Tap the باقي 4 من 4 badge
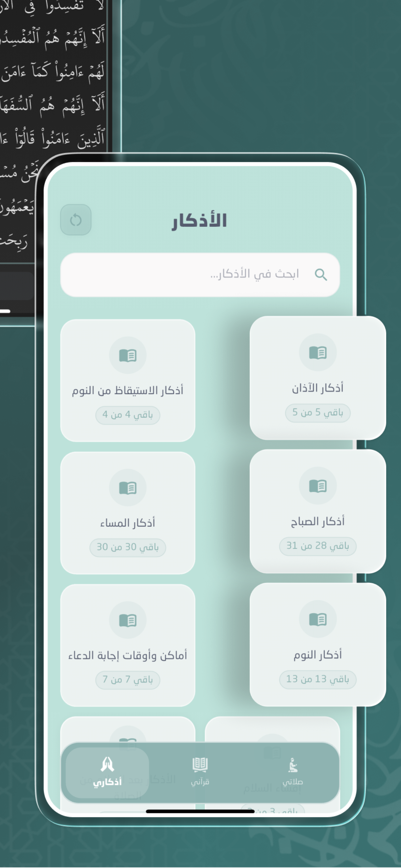Viewport: 401px width, 868px height. click(x=128, y=415)
